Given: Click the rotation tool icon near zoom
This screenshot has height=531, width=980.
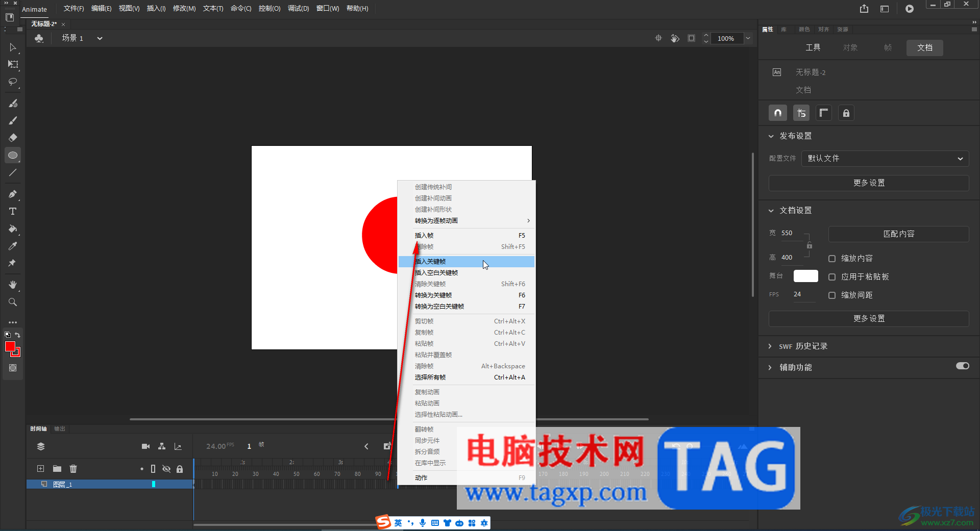Looking at the screenshot, I should tap(675, 38).
